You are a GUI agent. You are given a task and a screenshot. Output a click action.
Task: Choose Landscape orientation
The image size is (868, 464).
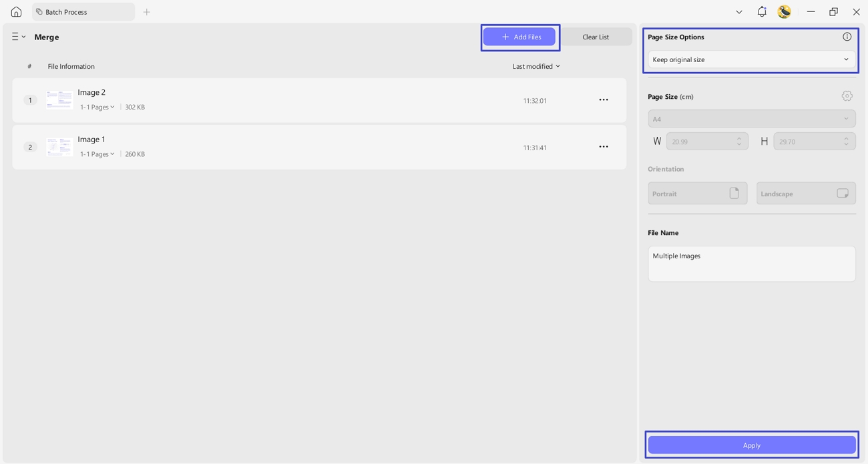click(806, 194)
